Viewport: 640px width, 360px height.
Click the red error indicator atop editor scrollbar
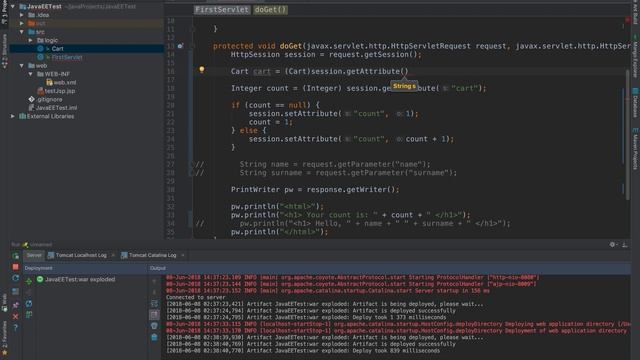[x=627, y=19]
